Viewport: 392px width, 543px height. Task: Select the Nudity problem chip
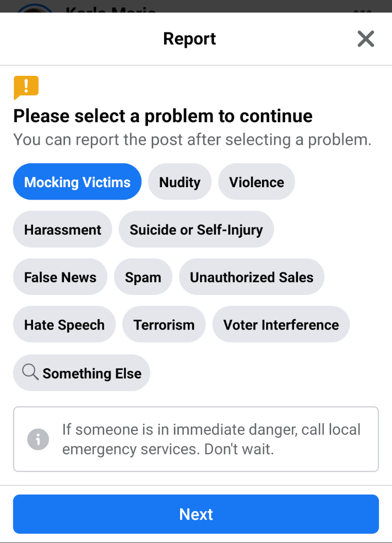pyautogui.click(x=179, y=182)
